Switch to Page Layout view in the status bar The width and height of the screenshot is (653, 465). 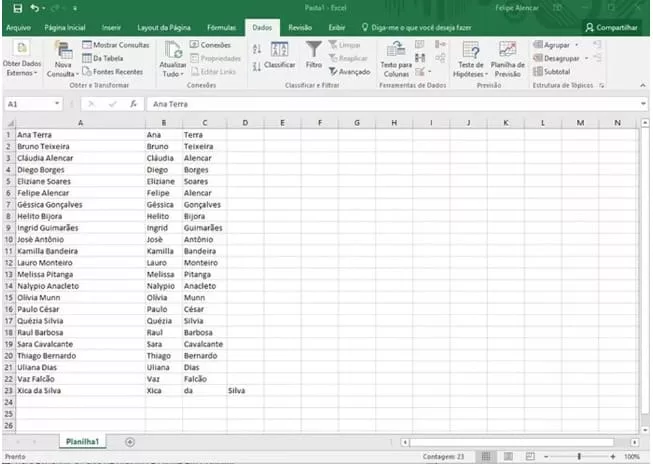508,457
